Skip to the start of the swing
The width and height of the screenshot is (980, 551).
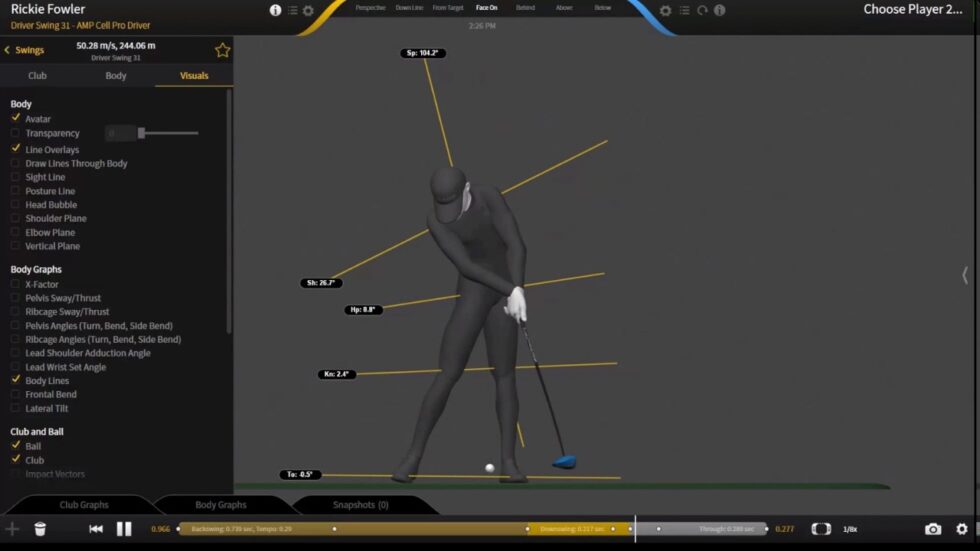(96, 529)
